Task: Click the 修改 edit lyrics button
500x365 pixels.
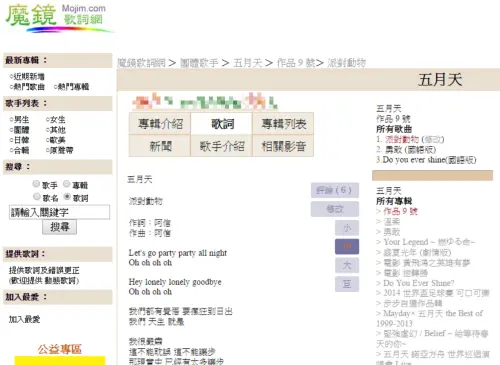Action: [335, 209]
